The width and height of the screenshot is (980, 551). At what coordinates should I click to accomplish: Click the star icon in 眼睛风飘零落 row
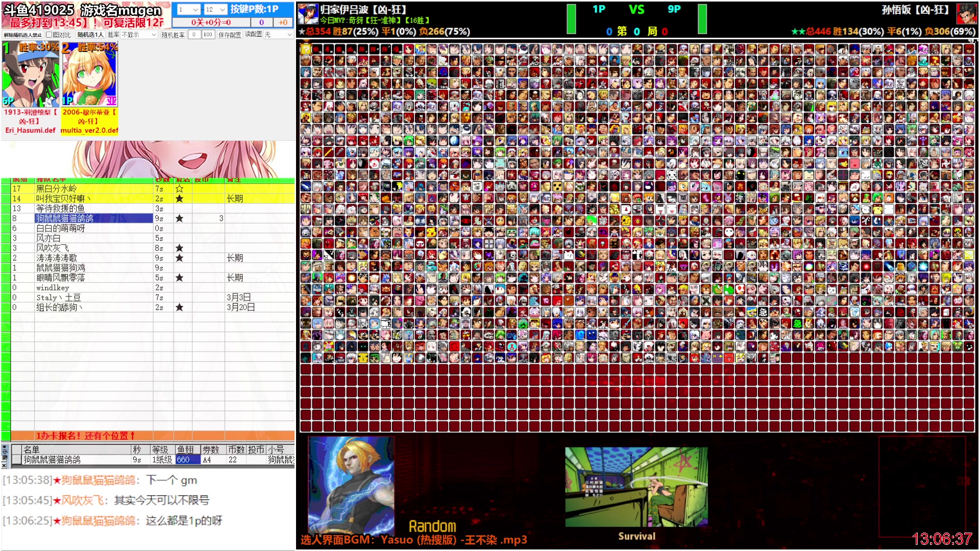179,278
